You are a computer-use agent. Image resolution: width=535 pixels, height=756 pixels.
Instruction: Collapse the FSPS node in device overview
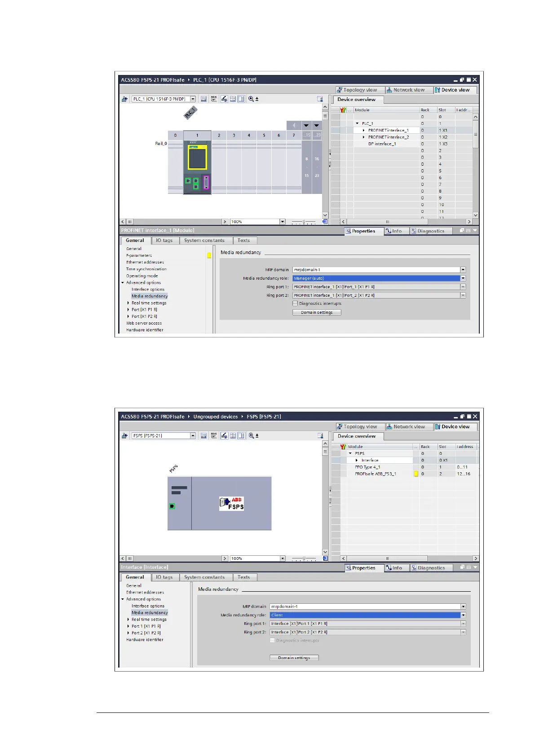point(350,453)
